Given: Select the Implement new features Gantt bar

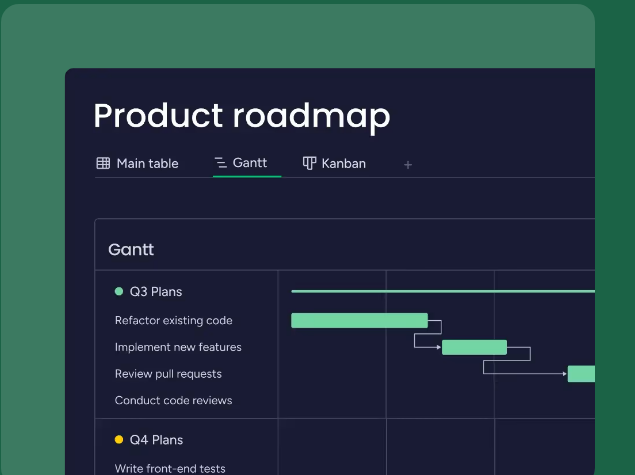Looking at the screenshot, I should click(x=474, y=347).
